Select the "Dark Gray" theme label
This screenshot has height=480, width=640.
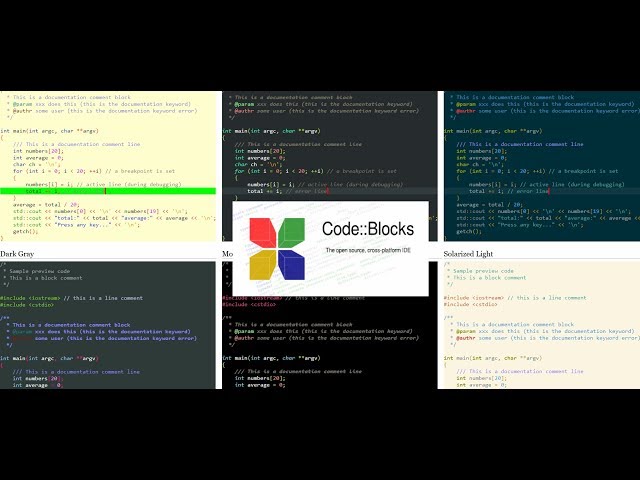17,254
